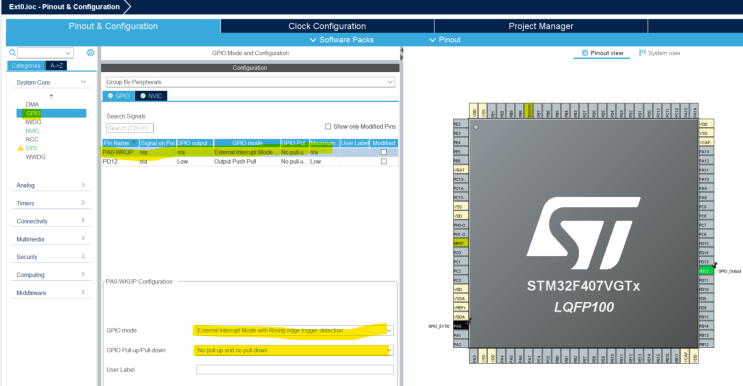Expand the Computing category
The width and height of the screenshot is (743, 386).
click(83, 274)
